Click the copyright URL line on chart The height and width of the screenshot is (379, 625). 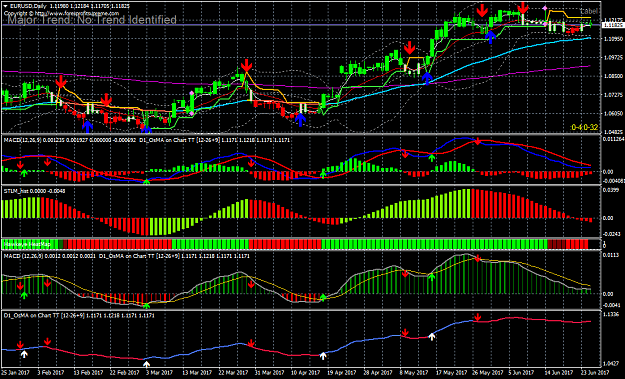61,13
